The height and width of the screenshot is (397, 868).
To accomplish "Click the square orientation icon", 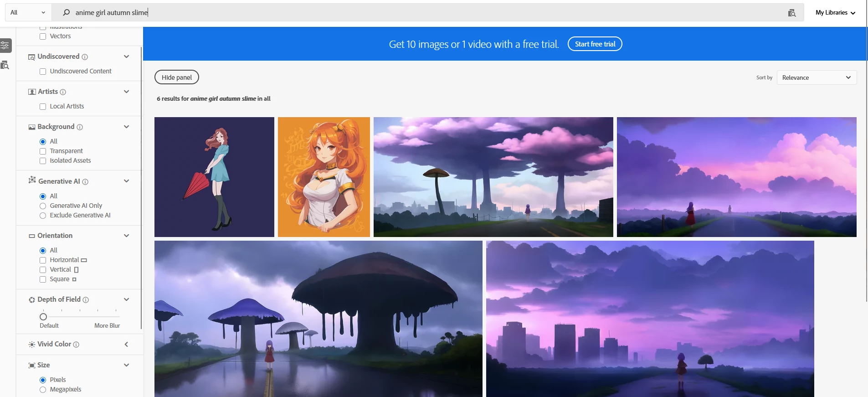I will 74,279.
